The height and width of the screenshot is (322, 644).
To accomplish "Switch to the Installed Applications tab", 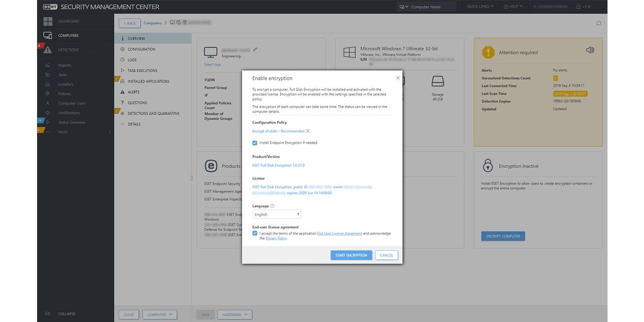I will point(153,82).
